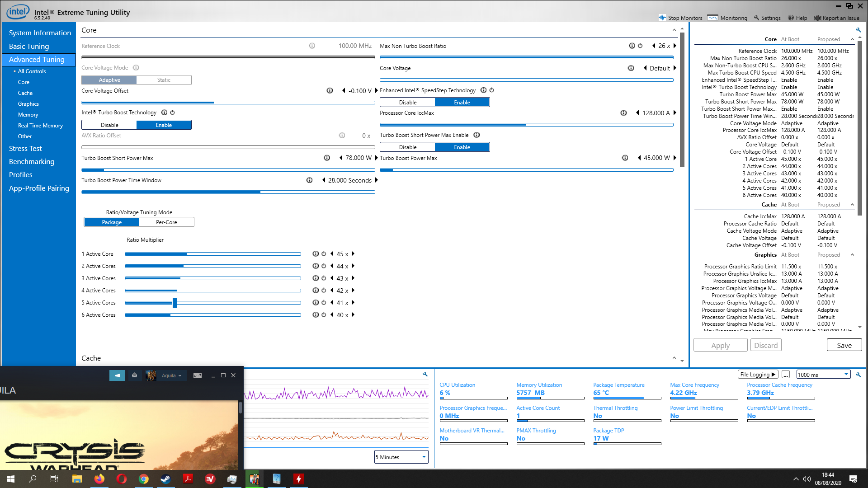Click reset icon for Enhanced Intel SpeedStep Technology
Image resolution: width=868 pixels, height=488 pixels.
(492, 90)
